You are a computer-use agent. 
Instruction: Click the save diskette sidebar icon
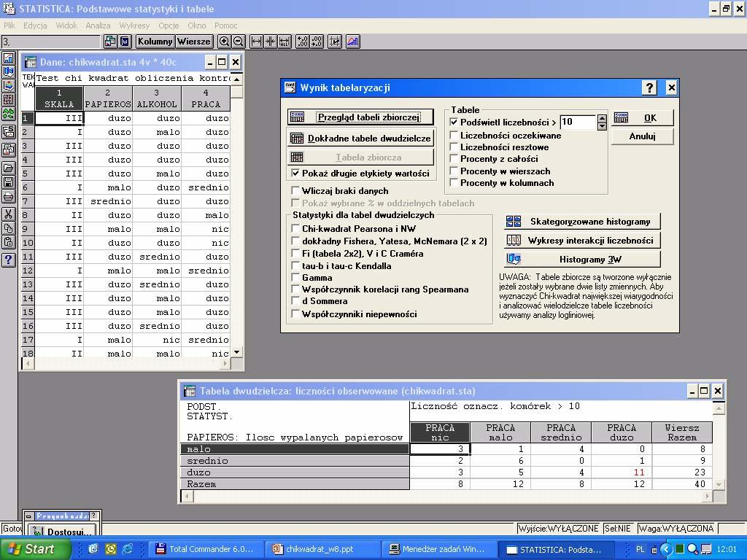click(x=9, y=182)
